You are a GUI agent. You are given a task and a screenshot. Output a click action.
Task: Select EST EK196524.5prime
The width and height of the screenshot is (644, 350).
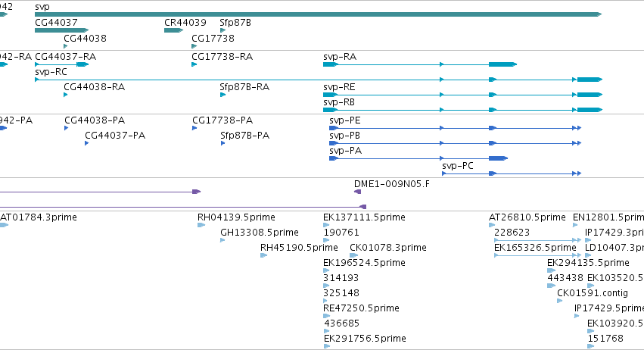coord(364,263)
